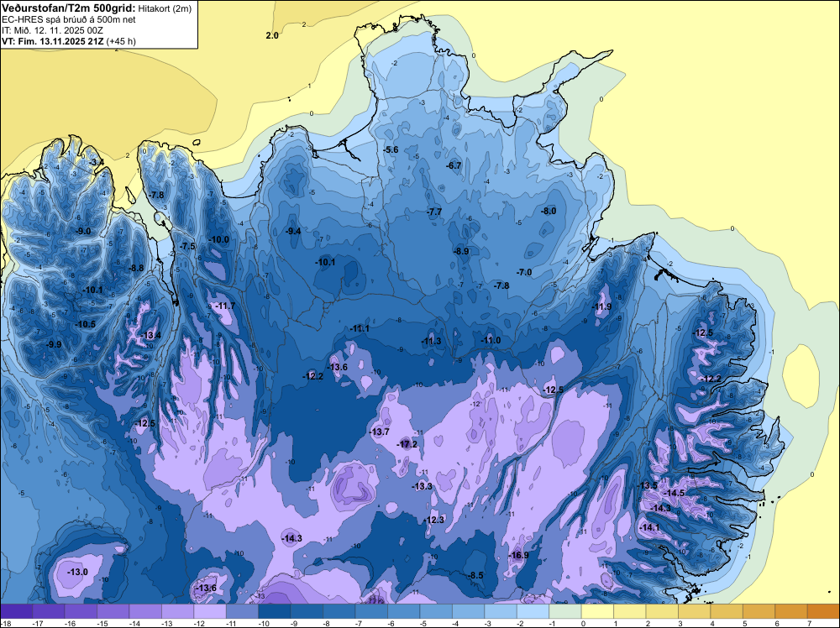Click the -10.0 temperature value
Screen dimensions: 840x628
coord(218,240)
